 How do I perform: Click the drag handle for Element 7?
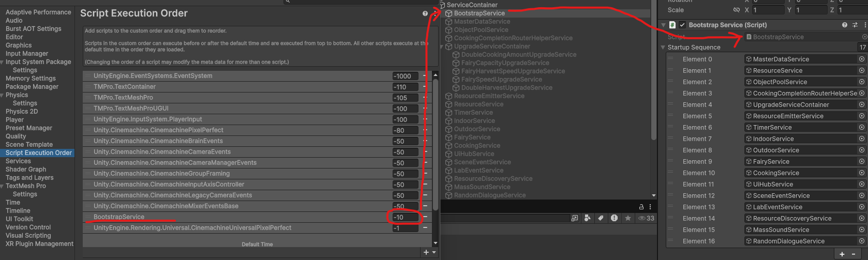(671, 139)
